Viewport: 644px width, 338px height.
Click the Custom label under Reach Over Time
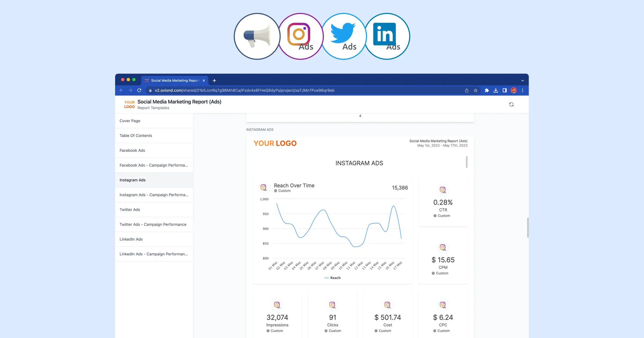pyautogui.click(x=282, y=191)
